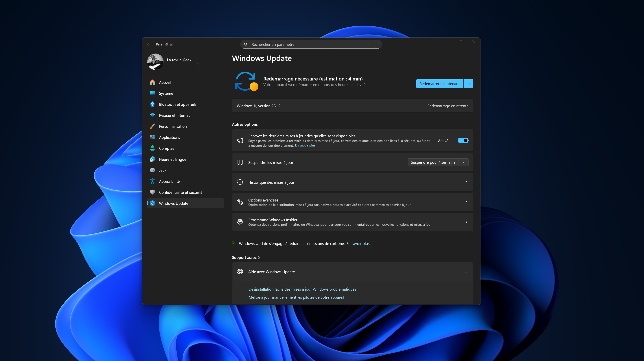This screenshot has height=361, width=644.
Task: Click the Bluetooth et appareils icon
Action: [152, 104]
